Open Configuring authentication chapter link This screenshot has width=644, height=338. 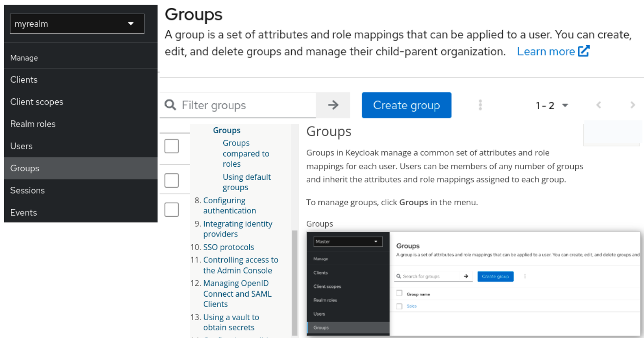click(x=229, y=206)
